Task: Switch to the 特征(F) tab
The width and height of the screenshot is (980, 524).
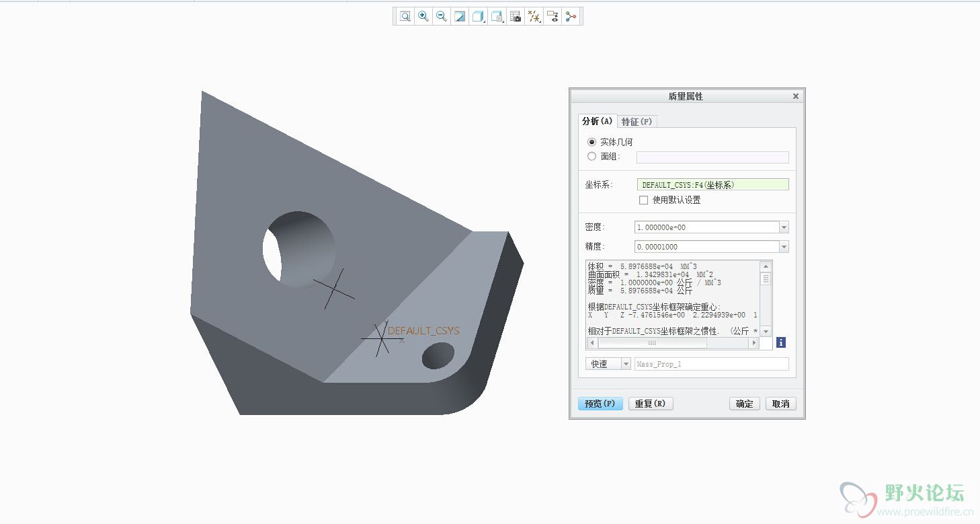Action: [x=637, y=122]
